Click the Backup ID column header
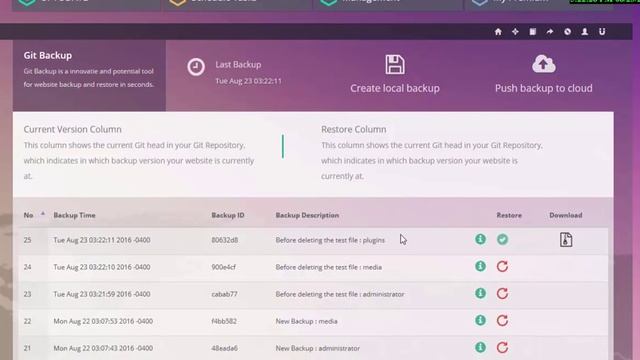Screen dimensions: 640x360 [x=228, y=215]
